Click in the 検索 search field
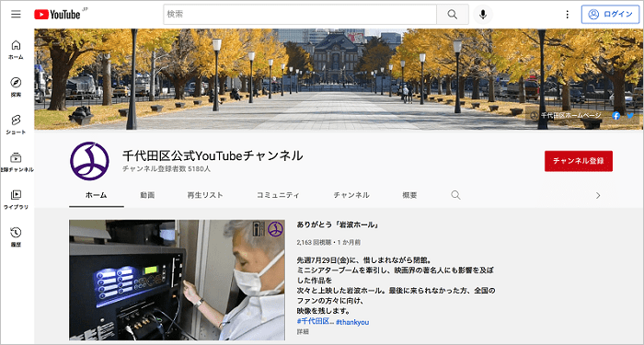 300,15
